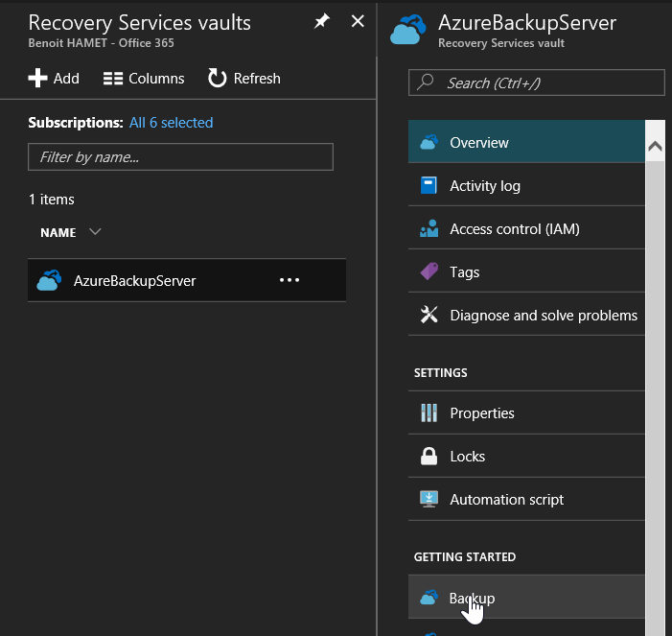Select the AzureBackupServer vault row

[x=134, y=281]
